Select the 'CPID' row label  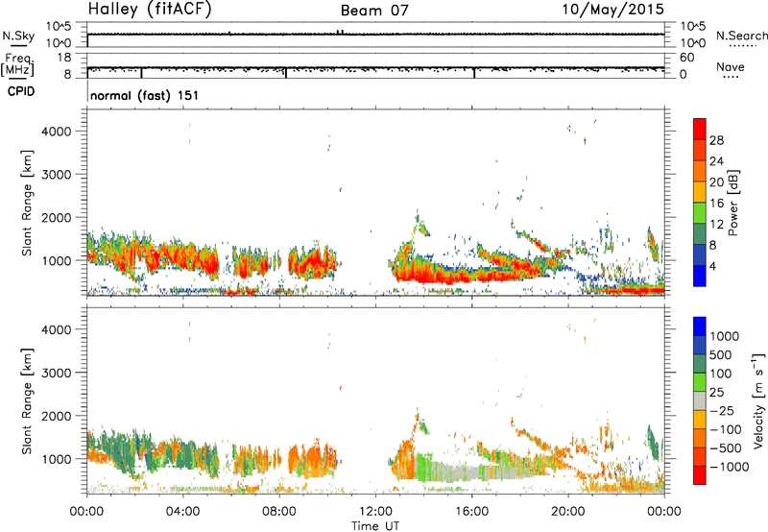click(21, 91)
